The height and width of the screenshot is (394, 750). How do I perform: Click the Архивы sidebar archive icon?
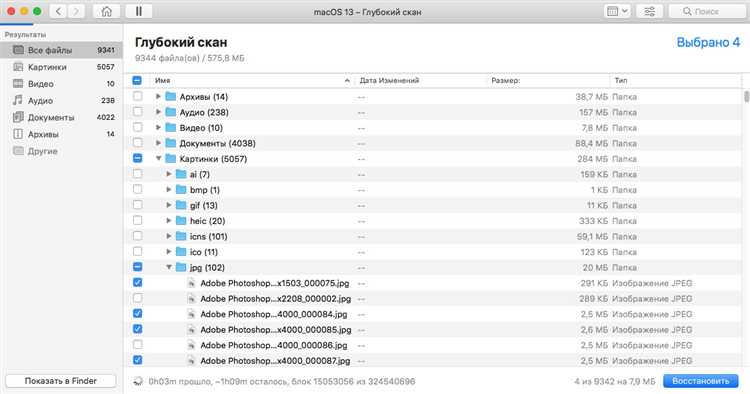pos(18,134)
